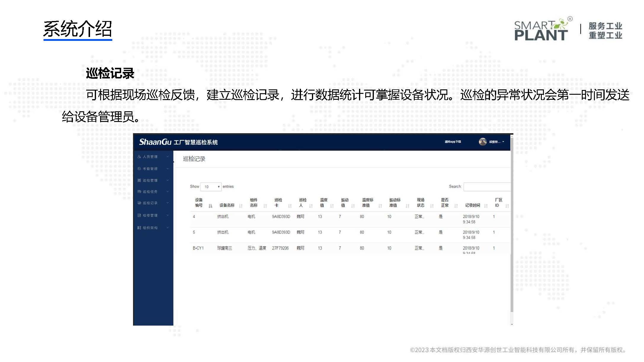644x362 pixels.
Task: Click the 记录时间 column header text
Action: 472,205
